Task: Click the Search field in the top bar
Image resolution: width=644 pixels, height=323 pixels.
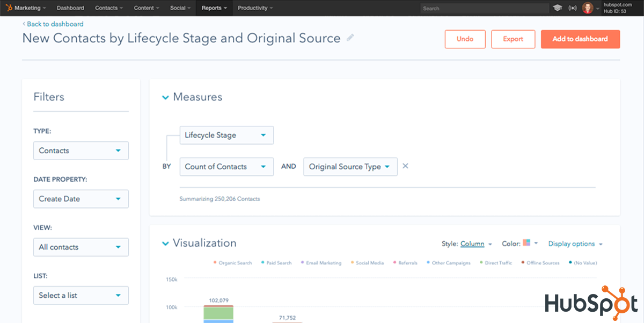Action: pyautogui.click(x=483, y=8)
